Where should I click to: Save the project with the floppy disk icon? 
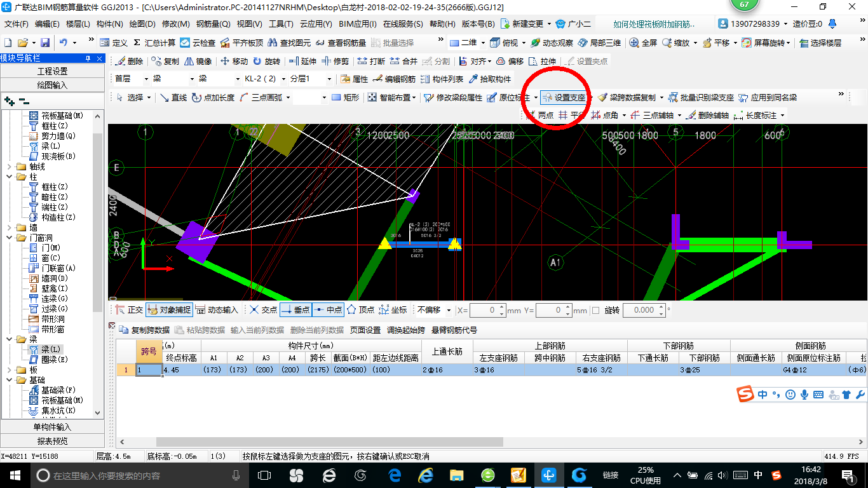45,43
